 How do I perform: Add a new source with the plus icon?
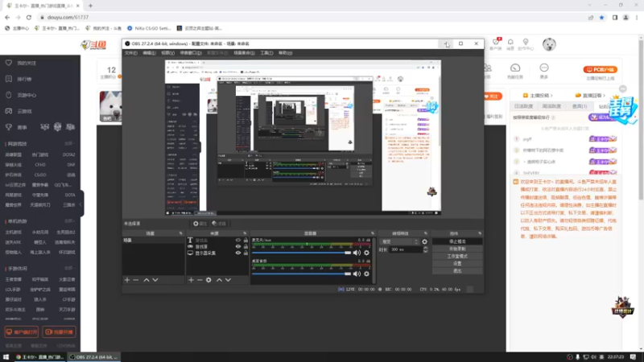point(191,280)
